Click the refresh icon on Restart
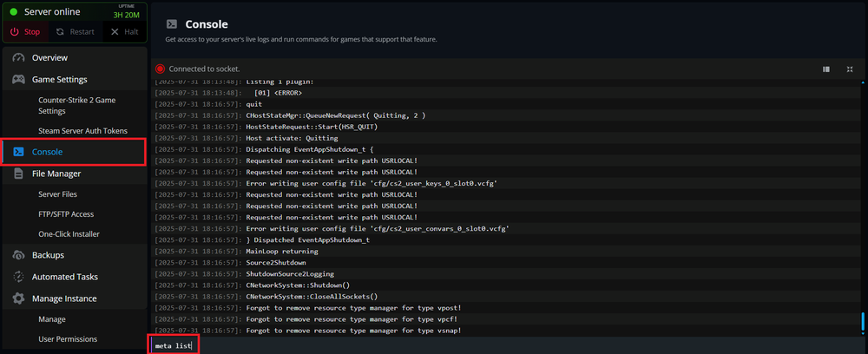The height and width of the screenshot is (354, 868). pos(61,31)
